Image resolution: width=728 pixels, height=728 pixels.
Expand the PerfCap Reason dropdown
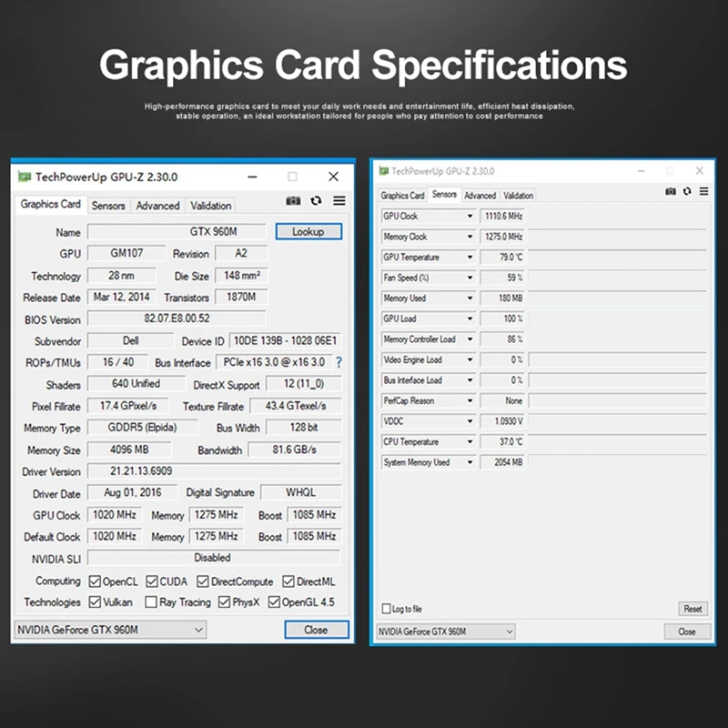pyautogui.click(x=470, y=400)
